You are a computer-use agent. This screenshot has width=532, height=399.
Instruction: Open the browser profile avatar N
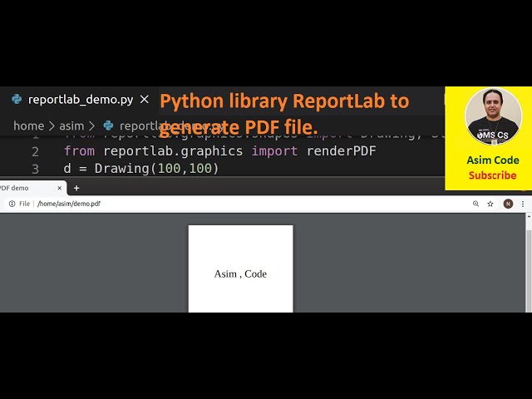508,204
